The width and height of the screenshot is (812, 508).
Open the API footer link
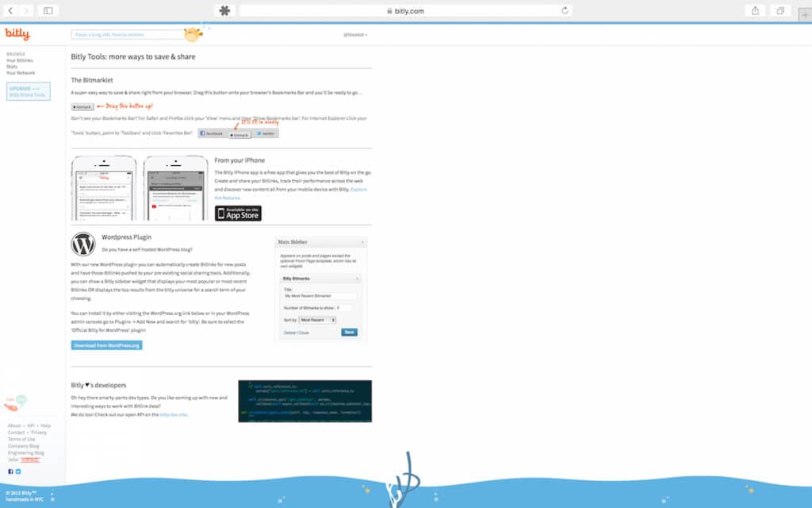pos(31,425)
